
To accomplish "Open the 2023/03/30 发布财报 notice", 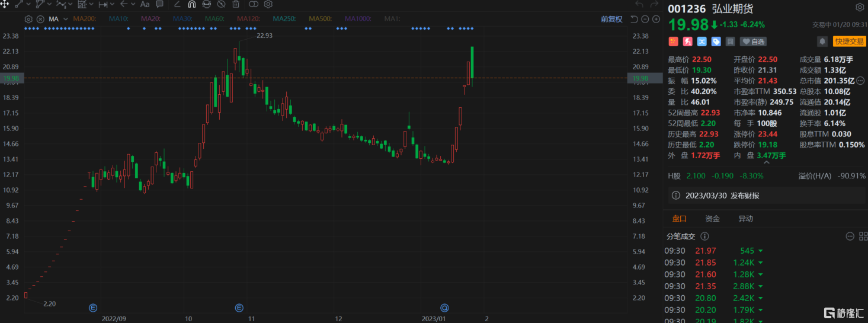I will click(722, 196).
